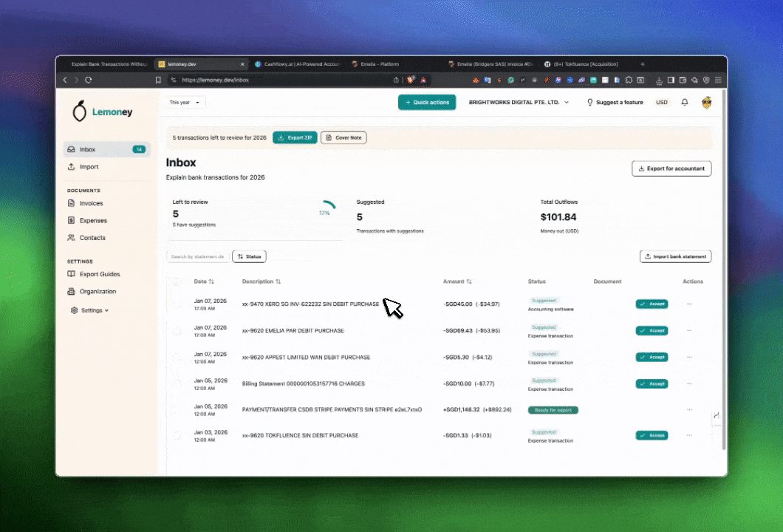Select the EMELIA PAR transaction checkbox
This screenshot has width=783, height=532.
177,331
